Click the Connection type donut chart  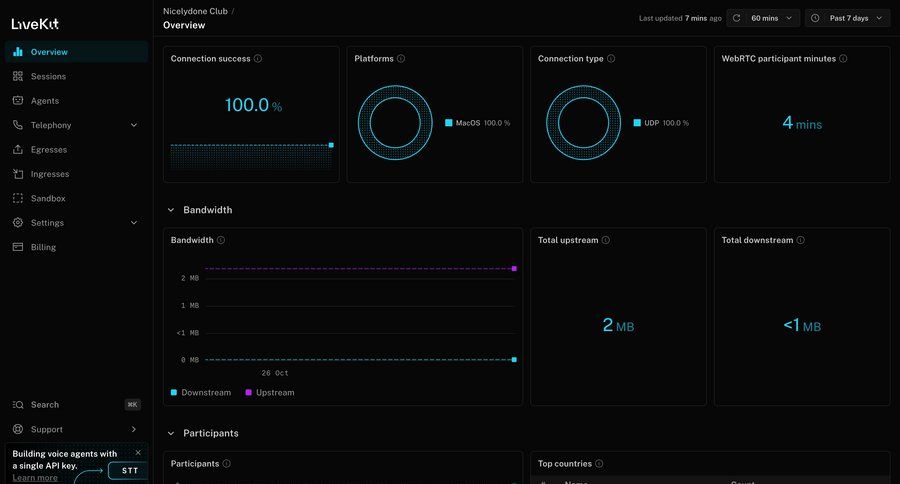584,123
